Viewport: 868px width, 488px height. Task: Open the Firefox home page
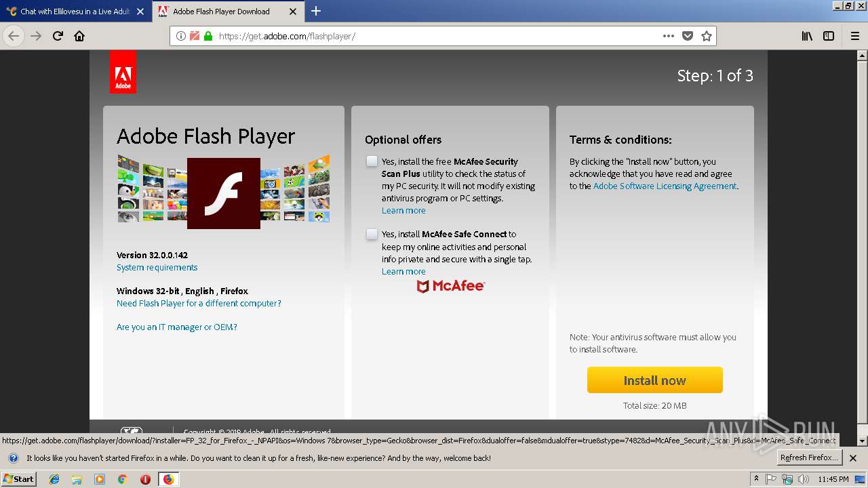[79, 36]
